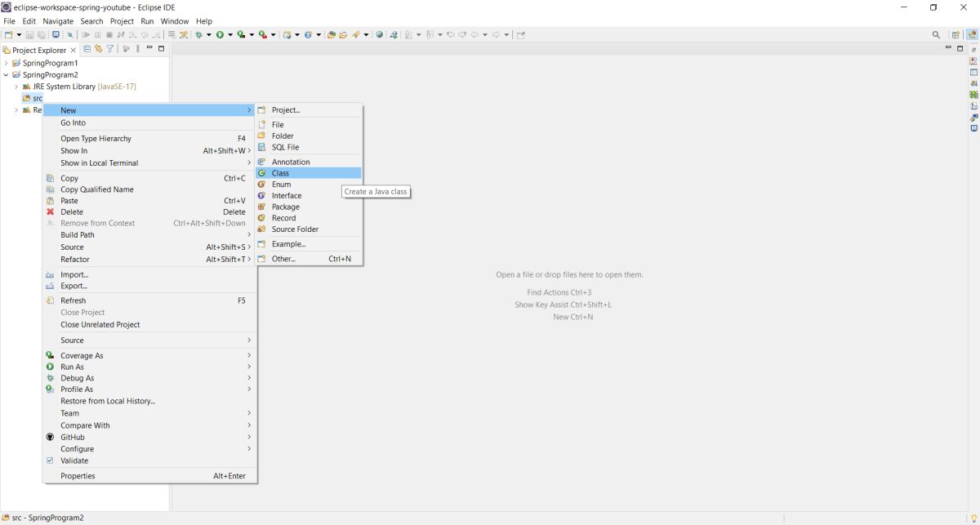The height and width of the screenshot is (525, 980).
Task: Click the red Delete icon in the context menu
Action: tap(50, 212)
